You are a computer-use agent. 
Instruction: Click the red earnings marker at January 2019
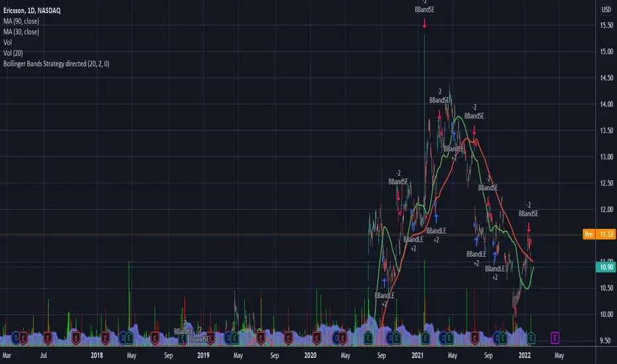coord(210,338)
